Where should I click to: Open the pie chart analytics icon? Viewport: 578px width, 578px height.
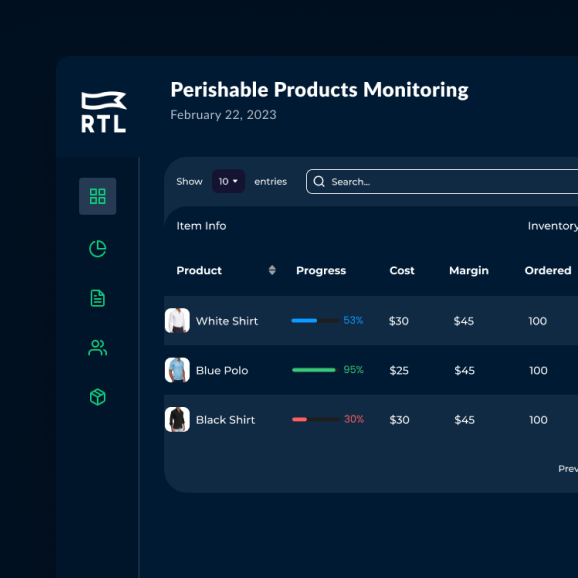pos(98,248)
